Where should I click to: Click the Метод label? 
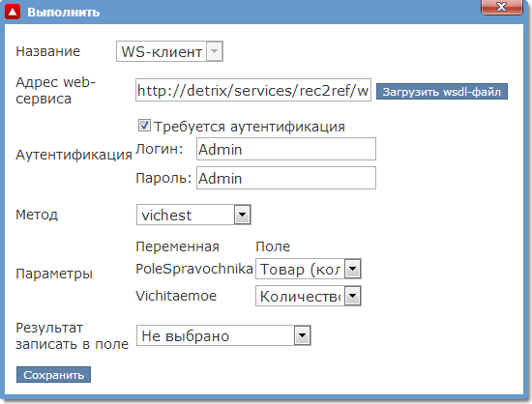click(37, 215)
